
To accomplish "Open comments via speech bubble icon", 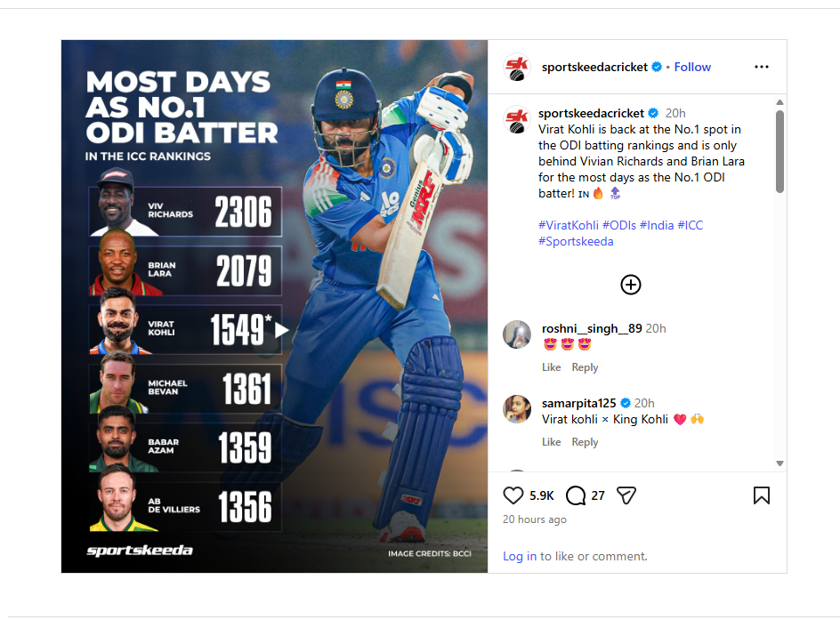I will pos(576,495).
